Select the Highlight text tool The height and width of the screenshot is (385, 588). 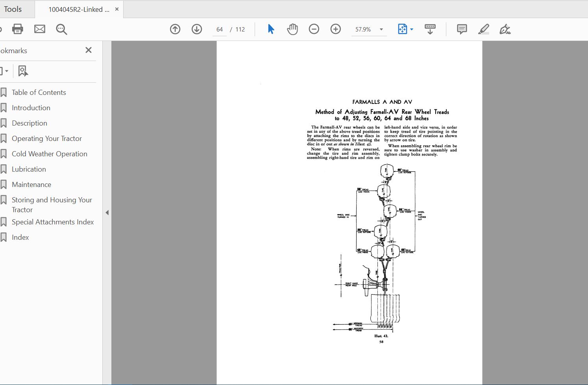[483, 29]
